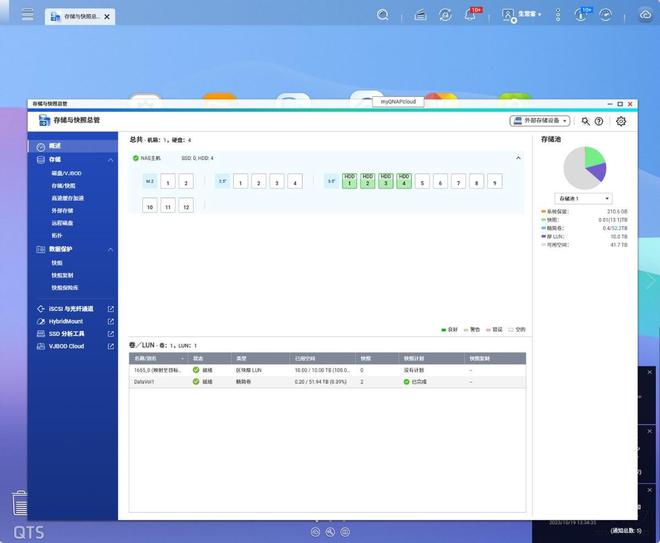Open the Trash bin on the desktop
Image resolution: width=660 pixels, height=543 pixels.
pyautogui.click(x=19, y=502)
